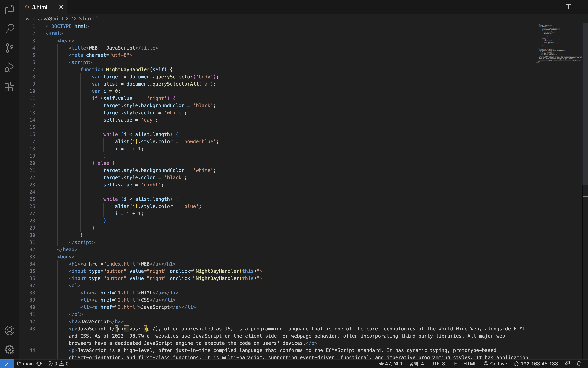Open the Search view in the activity bar

(x=9, y=28)
